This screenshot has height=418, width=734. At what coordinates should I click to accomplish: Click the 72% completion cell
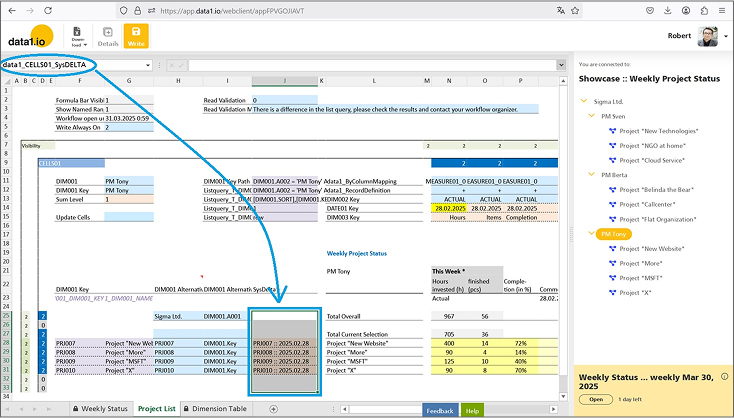point(520,343)
